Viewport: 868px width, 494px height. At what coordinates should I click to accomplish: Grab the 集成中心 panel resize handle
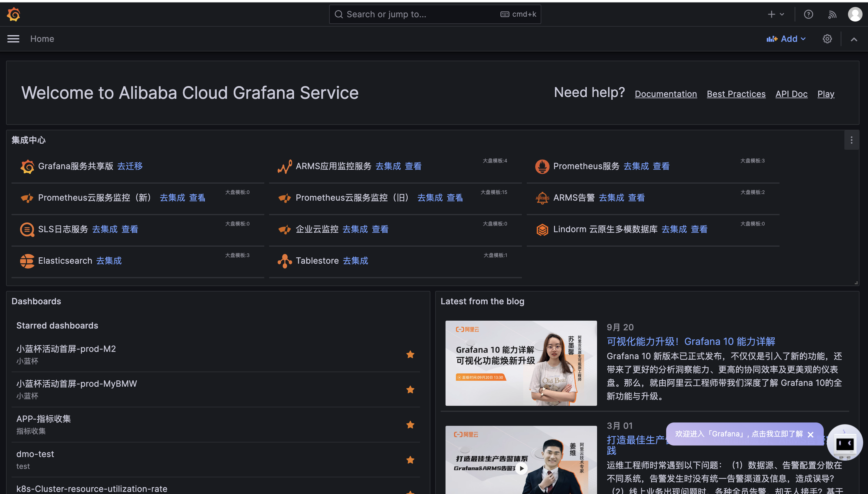coord(856,283)
